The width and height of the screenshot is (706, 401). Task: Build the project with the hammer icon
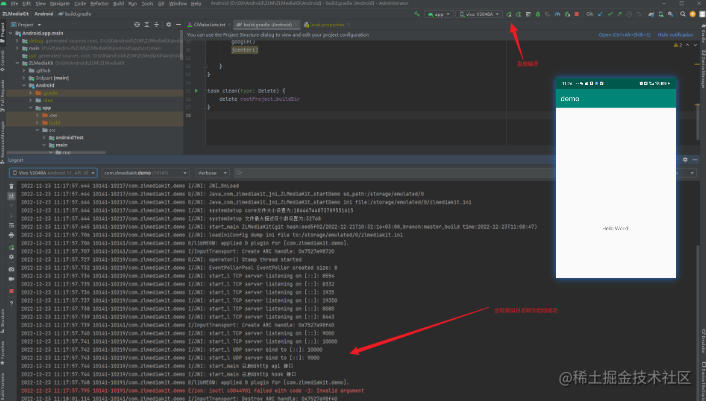pos(417,14)
